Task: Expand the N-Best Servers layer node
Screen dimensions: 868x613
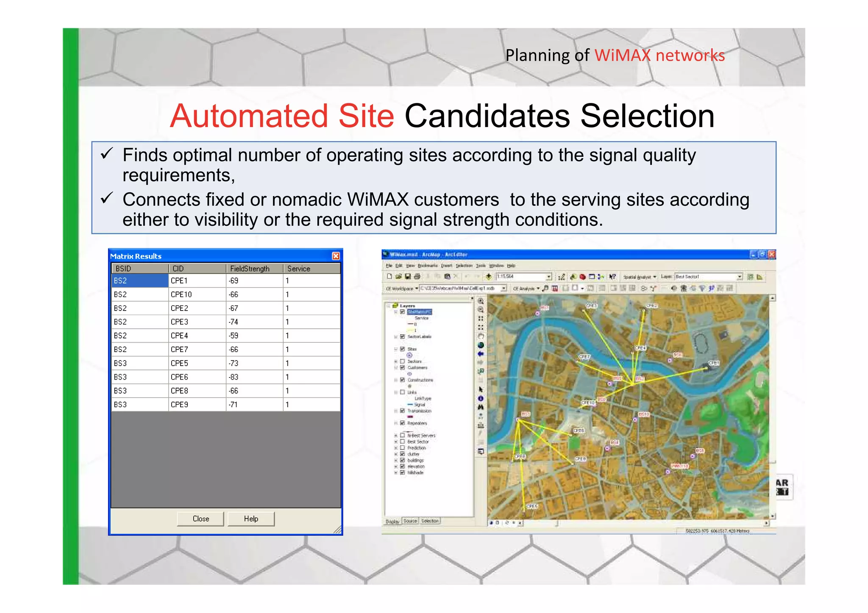Action: coord(395,435)
